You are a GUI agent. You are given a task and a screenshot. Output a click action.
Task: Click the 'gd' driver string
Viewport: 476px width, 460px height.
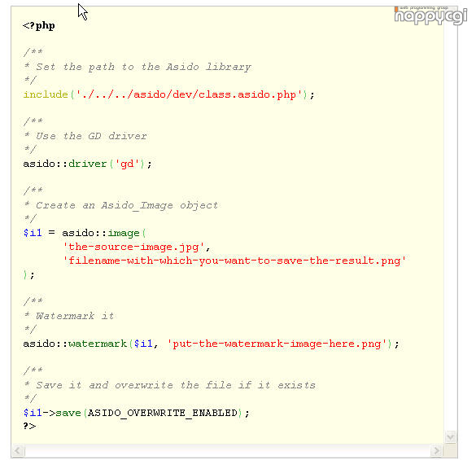pos(127,164)
